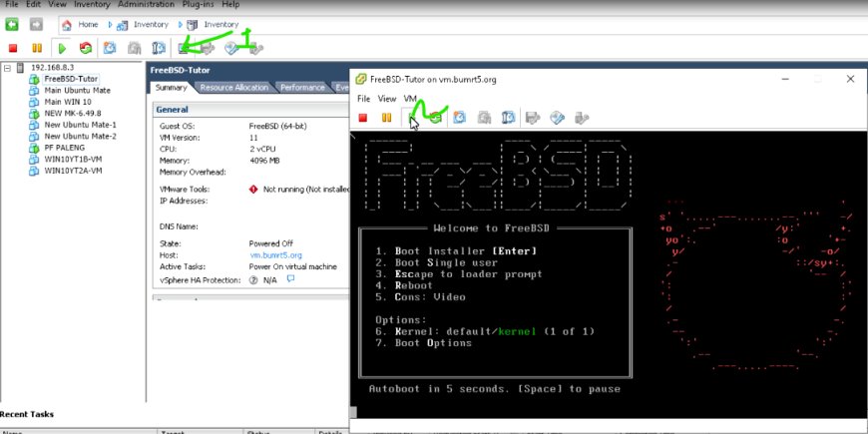Click the grey Forward navigation arrow
868x434 pixels.
coord(36,24)
